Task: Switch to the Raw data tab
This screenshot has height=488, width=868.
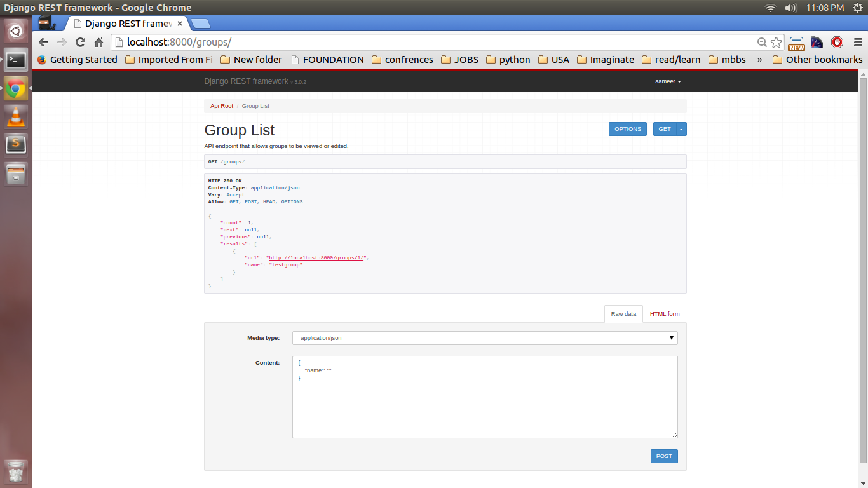Action: pos(623,314)
